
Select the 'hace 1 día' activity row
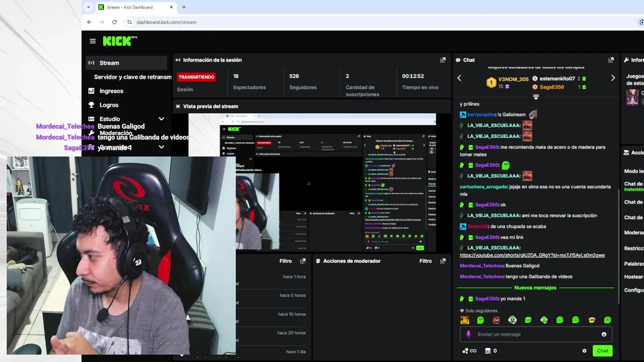[272, 351]
